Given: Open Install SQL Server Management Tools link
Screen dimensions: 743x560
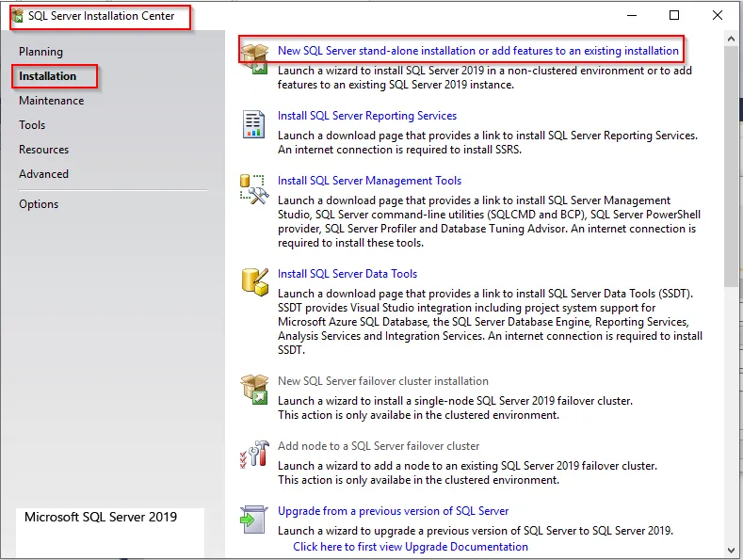Looking at the screenshot, I should [369, 181].
